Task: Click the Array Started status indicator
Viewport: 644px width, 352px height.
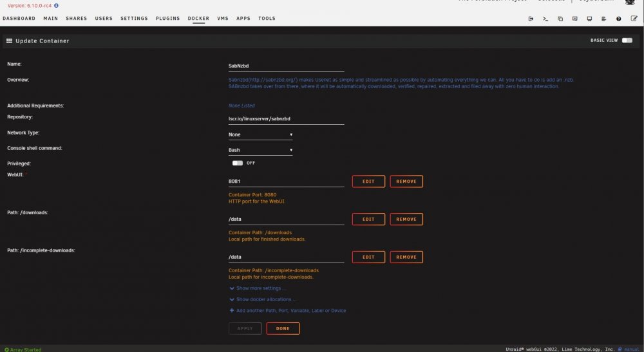Action: point(23,349)
